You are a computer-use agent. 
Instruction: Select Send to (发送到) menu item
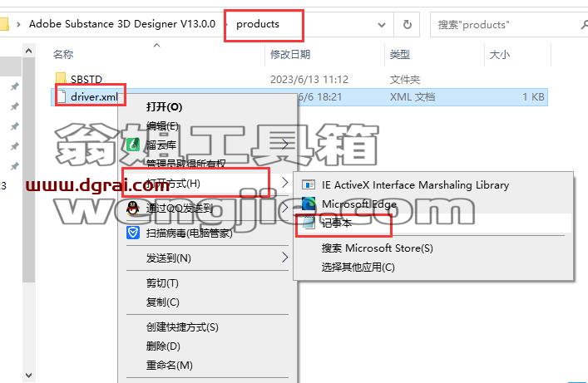coord(208,258)
